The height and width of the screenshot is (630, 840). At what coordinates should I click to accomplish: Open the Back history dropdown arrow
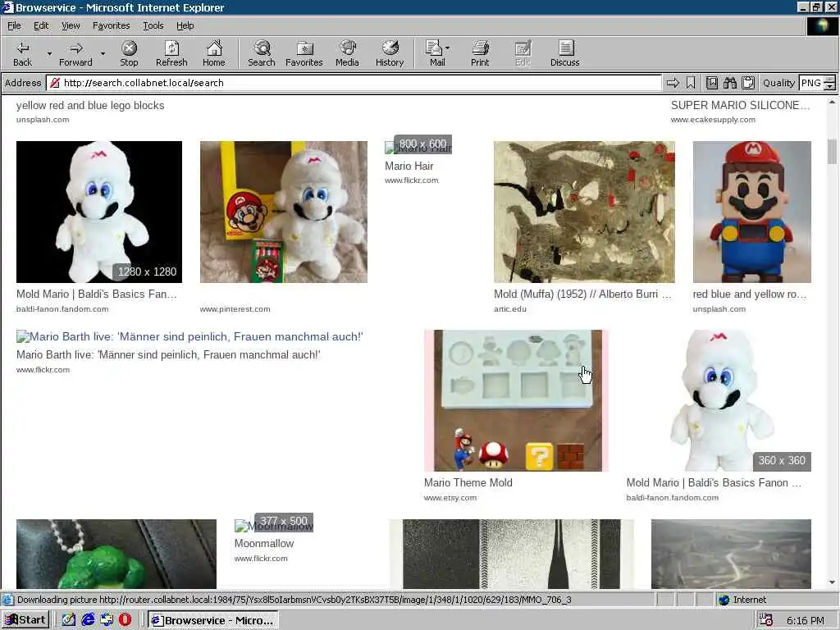pos(49,53)
